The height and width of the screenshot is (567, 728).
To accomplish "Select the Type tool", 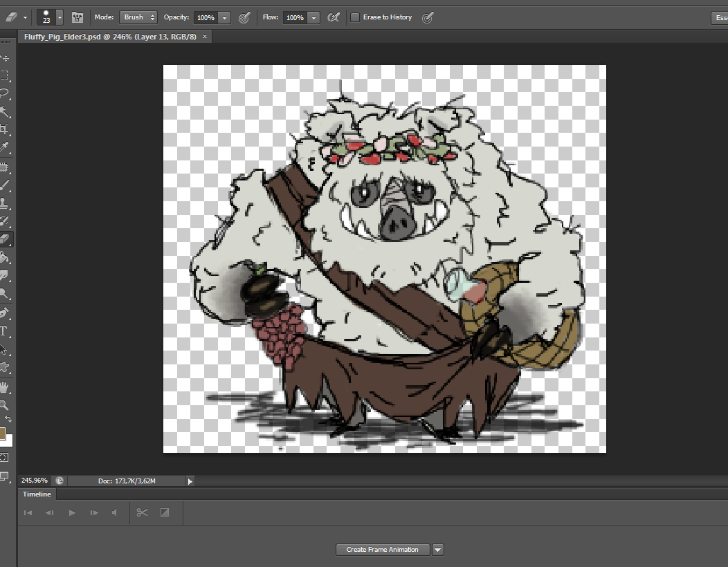I will (5, 331).
